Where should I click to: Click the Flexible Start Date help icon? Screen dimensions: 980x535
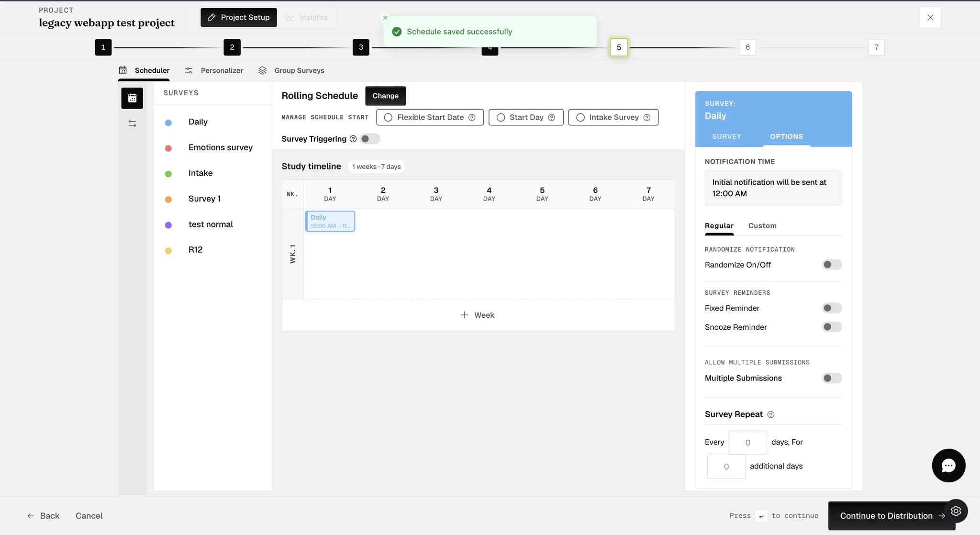(x=472, y=117)
